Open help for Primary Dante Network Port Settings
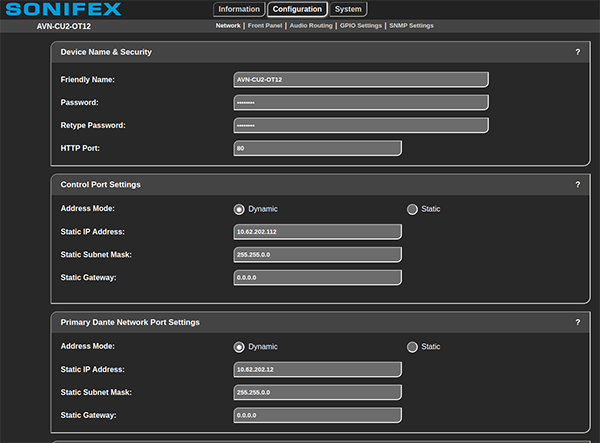 [x=577, y=322]
